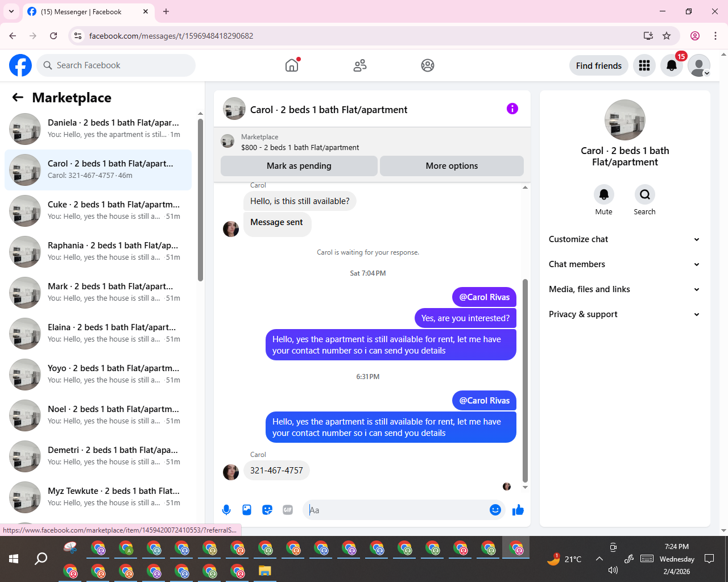Click the browser address bar URL
Screen dimensions: 728x582
(x=171, y=36)
